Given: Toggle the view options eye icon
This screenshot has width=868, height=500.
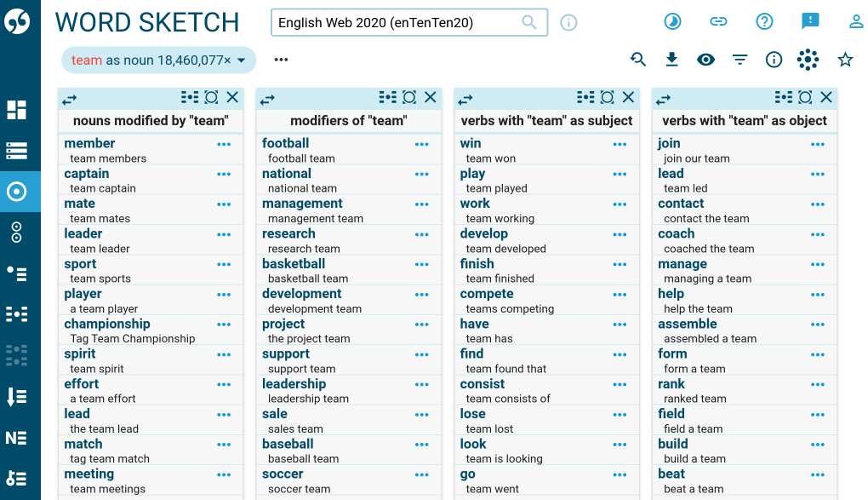Looking at the screenshot, I should [705, 60].
